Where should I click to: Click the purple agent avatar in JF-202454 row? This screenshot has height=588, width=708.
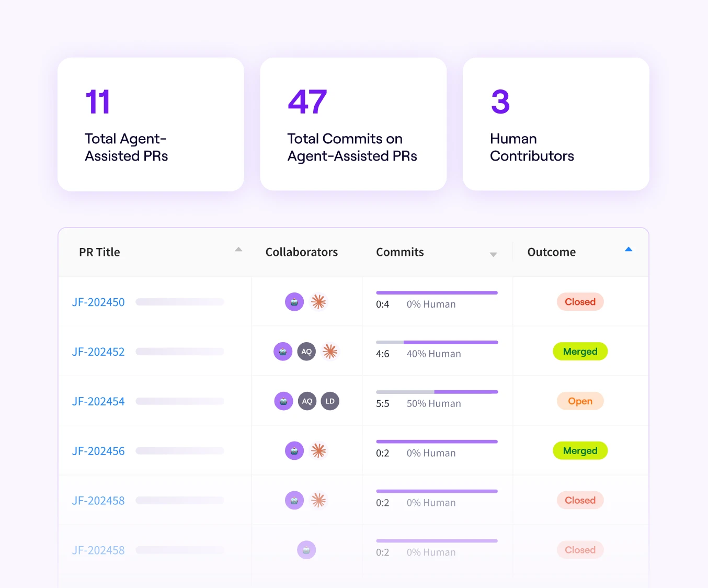click(x=283, y=401)
